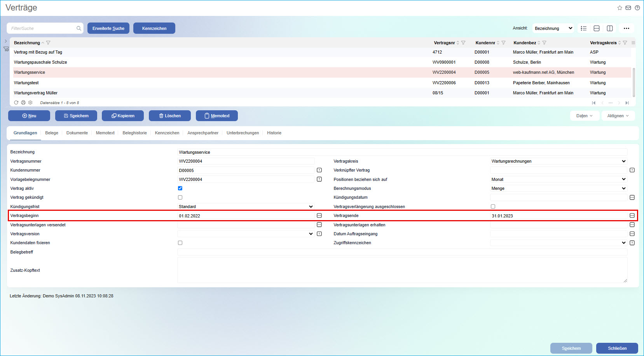Open table settings gear icon

[x=30, y=102]
